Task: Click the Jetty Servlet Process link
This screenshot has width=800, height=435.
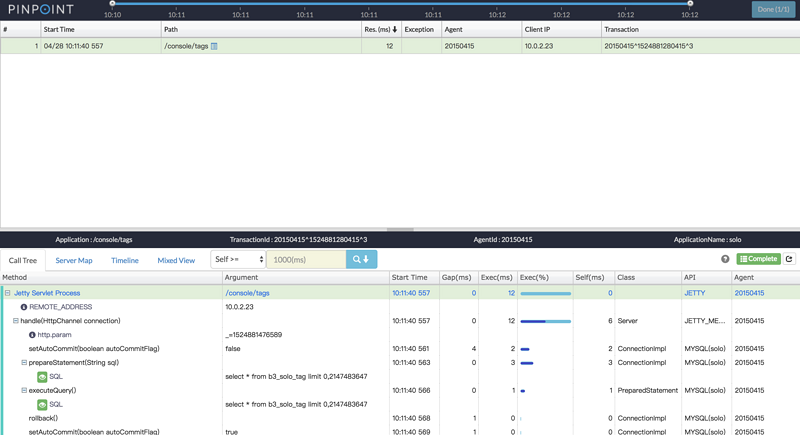Action: [47, 293]
